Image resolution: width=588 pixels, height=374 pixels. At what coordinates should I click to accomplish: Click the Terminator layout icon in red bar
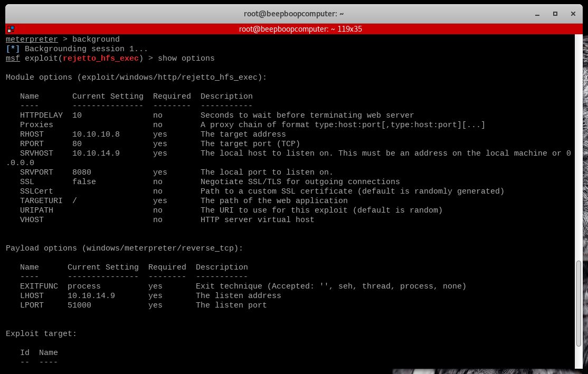coord(11,29)
